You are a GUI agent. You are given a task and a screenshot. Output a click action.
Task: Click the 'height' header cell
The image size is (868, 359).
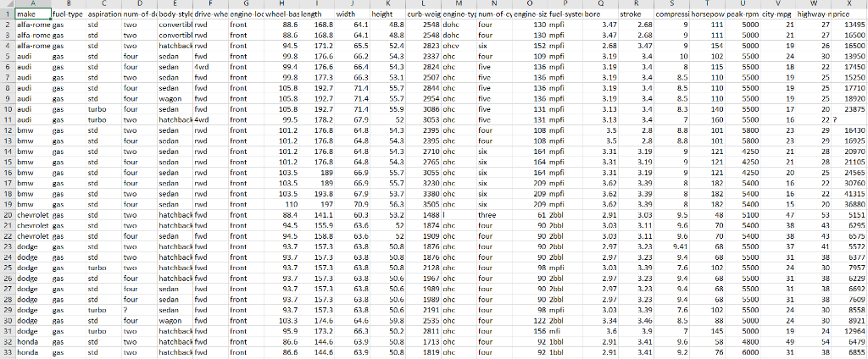(387, 13)
